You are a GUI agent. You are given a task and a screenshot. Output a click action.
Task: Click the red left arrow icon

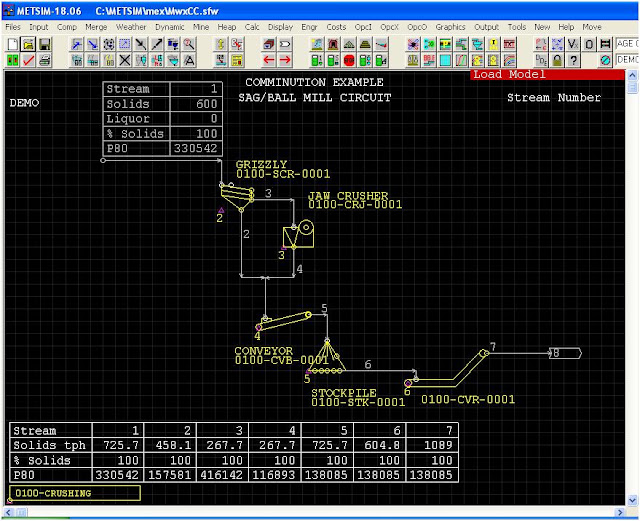[x=269, y=60]
